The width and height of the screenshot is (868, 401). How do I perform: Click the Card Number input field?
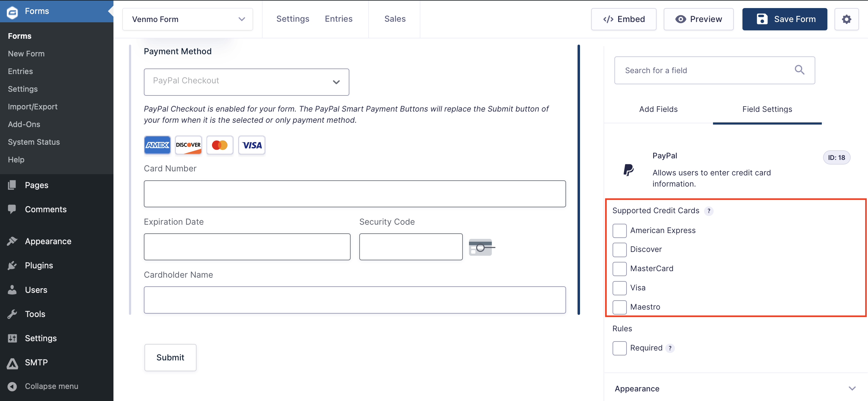click(x=354, y=194)
